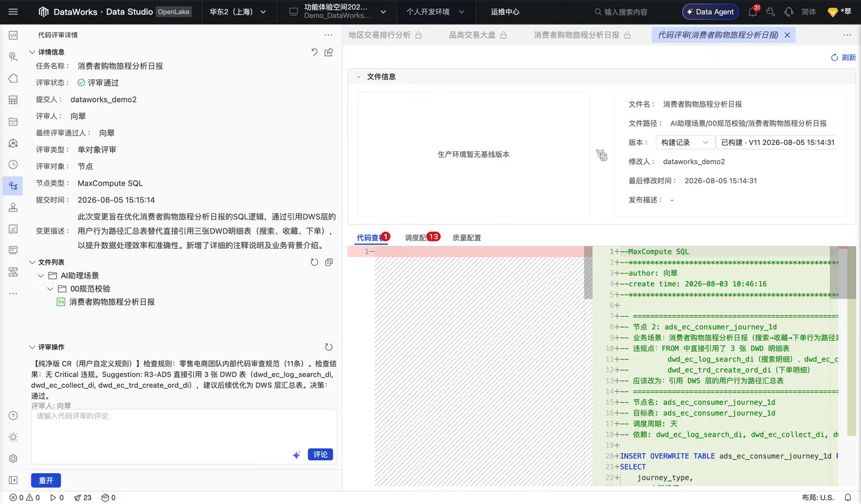The height and width of the screenshot is (504, 861).
Task: Open notifications bell with 31 badge
Action: pyautogui.click(x=753, y=12)
